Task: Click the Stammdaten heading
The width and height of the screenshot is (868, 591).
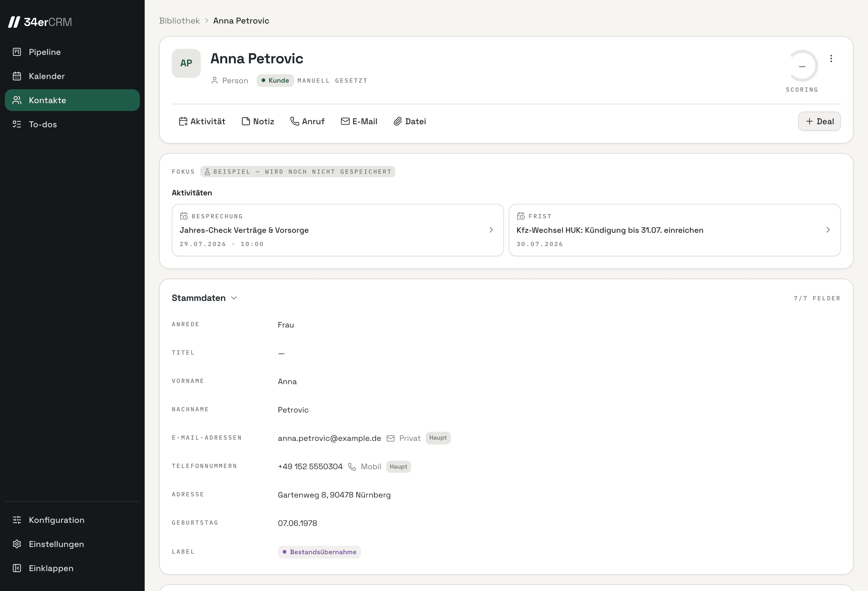Action: tap(199, 298)
